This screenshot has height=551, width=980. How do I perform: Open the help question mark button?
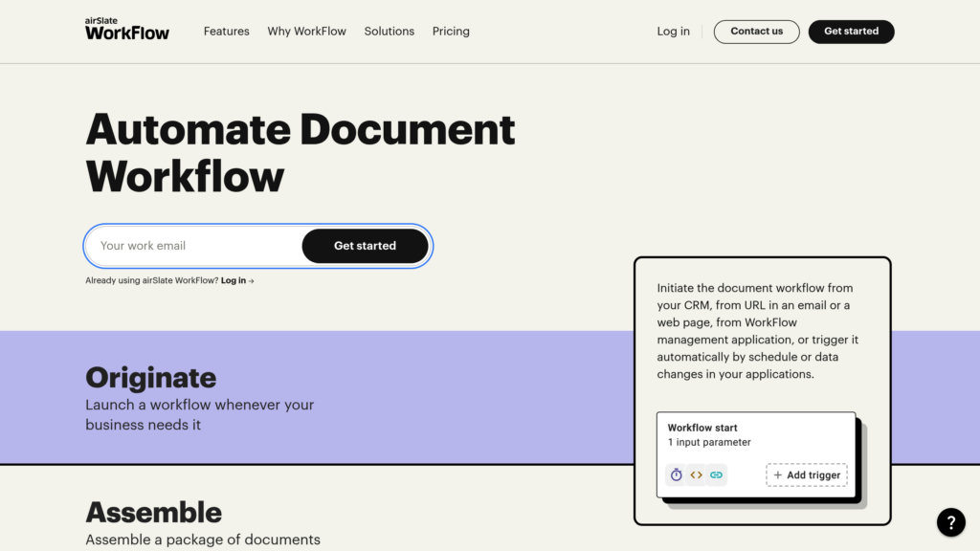(950, 522)
